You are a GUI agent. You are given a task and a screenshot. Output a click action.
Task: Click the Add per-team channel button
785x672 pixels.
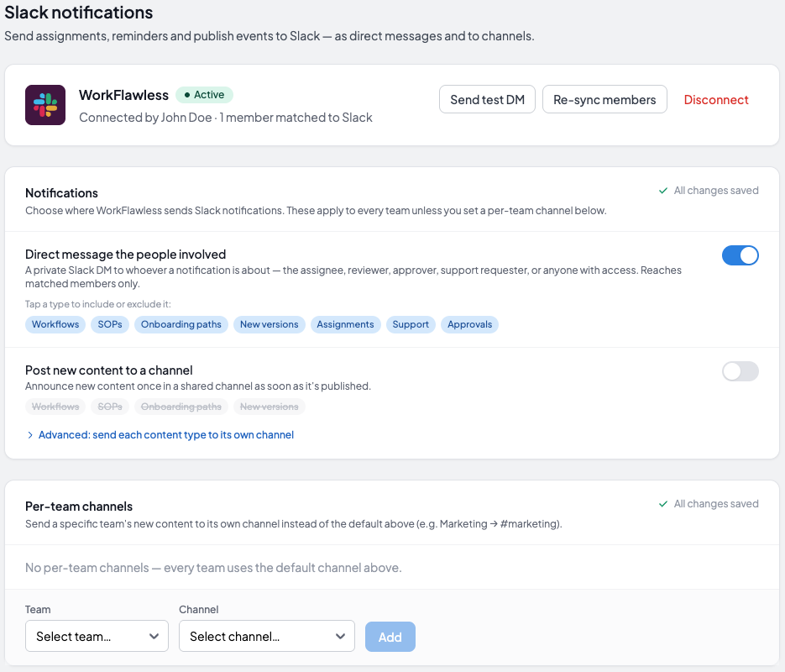[x=390, y=637]
